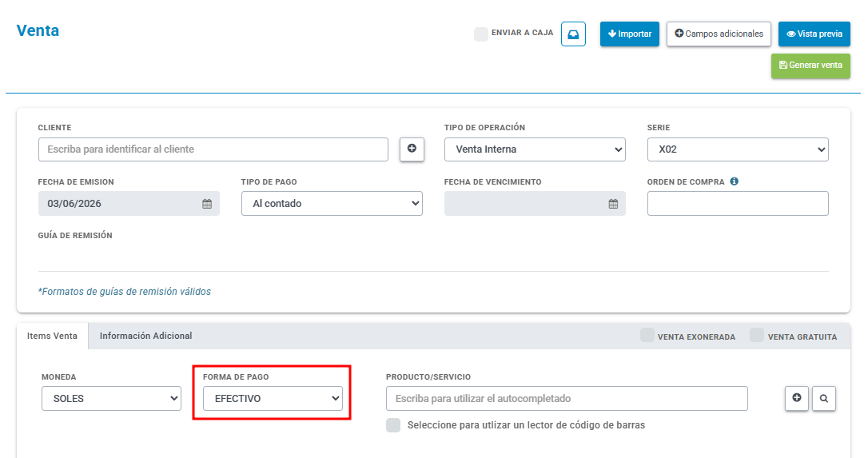
Task: Click the cash drawer inbox icon button
Action: tap(573, 34)
